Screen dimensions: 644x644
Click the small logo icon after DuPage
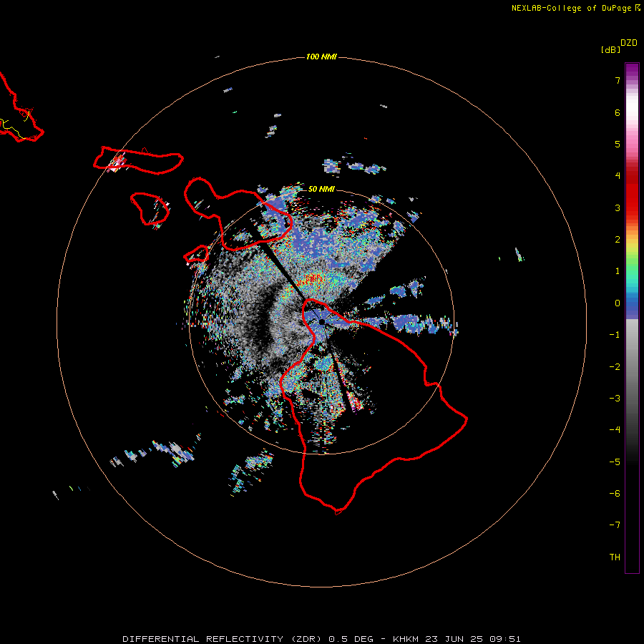tap(638, 7)
